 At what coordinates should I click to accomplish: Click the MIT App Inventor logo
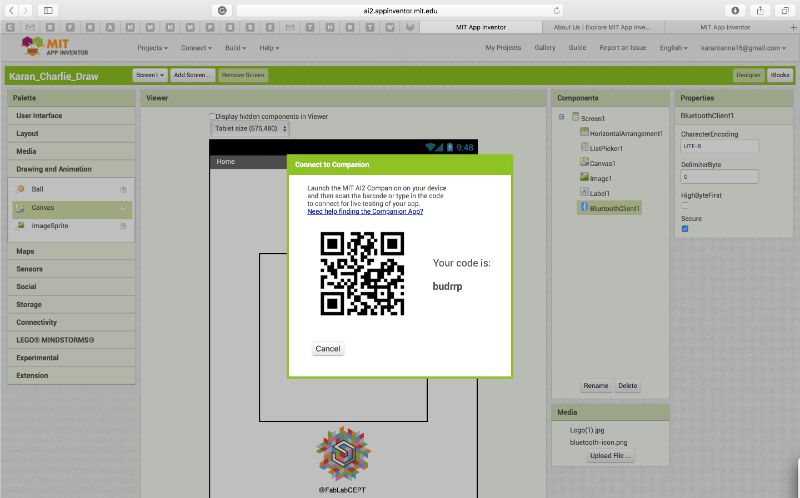tap(55, 46)
